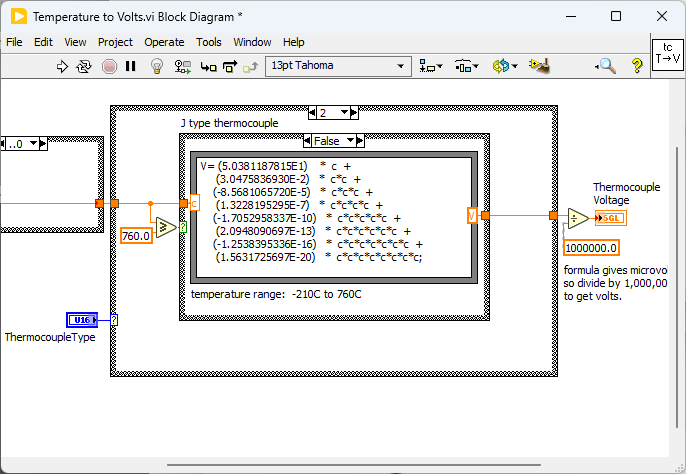Open the 13pt Tahoma font dropdown
Viewport: 686px width, 474px height.
(338, 66)
